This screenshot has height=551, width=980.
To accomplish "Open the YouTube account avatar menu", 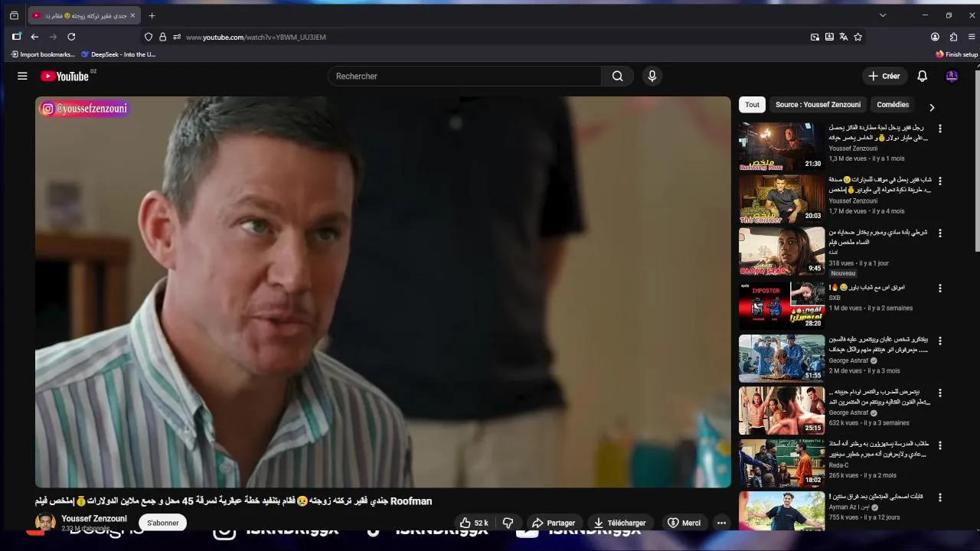I will pyautogui.click(x=952, y=76).
